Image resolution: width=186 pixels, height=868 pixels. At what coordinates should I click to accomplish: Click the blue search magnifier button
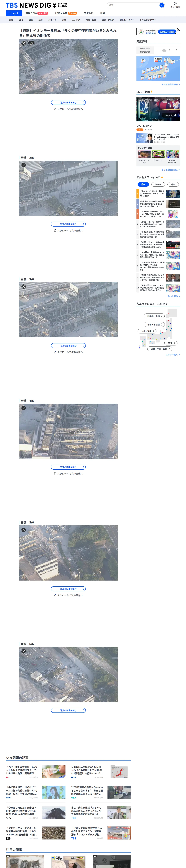162,5
